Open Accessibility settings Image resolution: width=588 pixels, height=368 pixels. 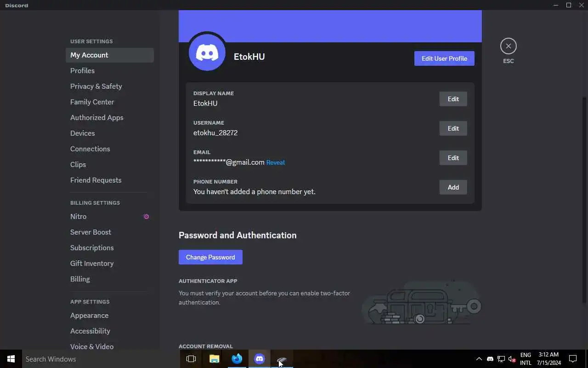[110, 331]
